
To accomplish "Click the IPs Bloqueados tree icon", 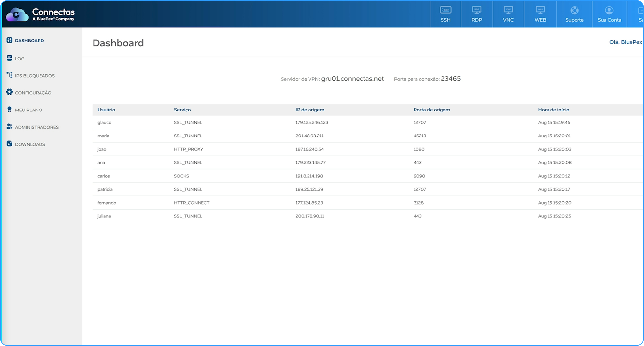I will tap(9, 75).
